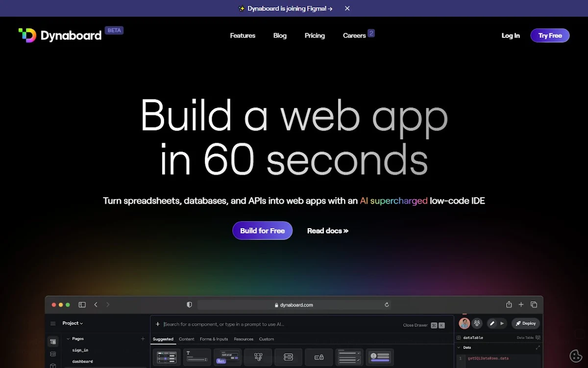Screen dimensions: 588x368
Task: Click the browser back arrow in demo
Action: [x=96, y=305]
